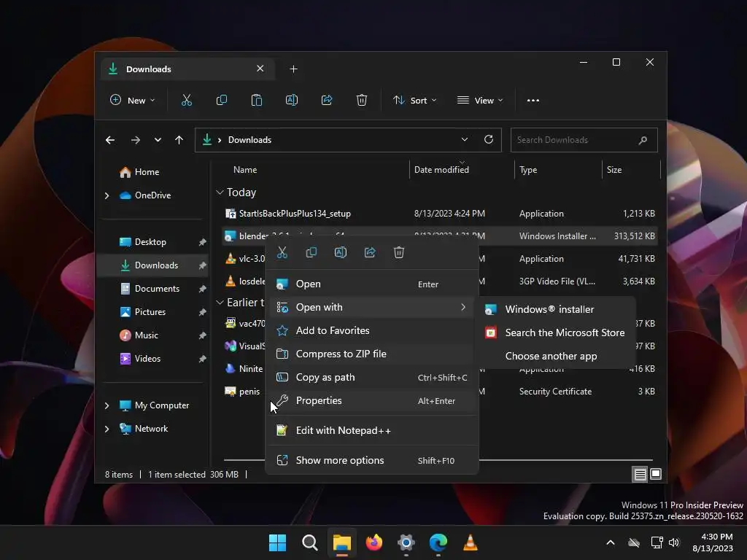The height and width of the screenshot is (560, 747).
Task: Expand the OneDrive tree node
Action: pyautogui.click(x=107, y=195)
